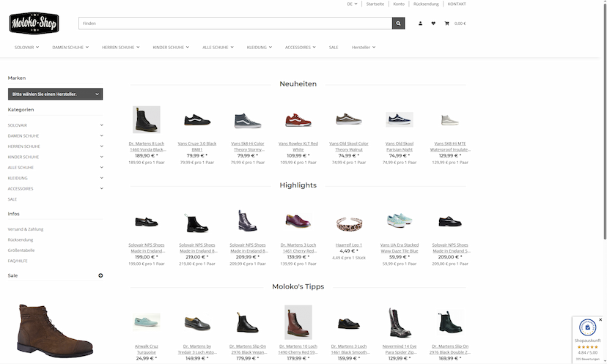The height and width of the screenshot is (364, 607).
Task: Select SALE in top navigation
Action: tap(334, 47)
